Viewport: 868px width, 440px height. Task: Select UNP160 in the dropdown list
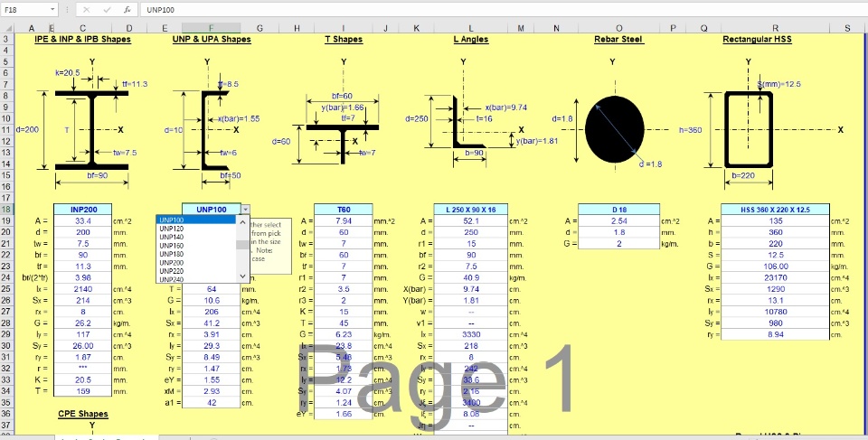196,245
